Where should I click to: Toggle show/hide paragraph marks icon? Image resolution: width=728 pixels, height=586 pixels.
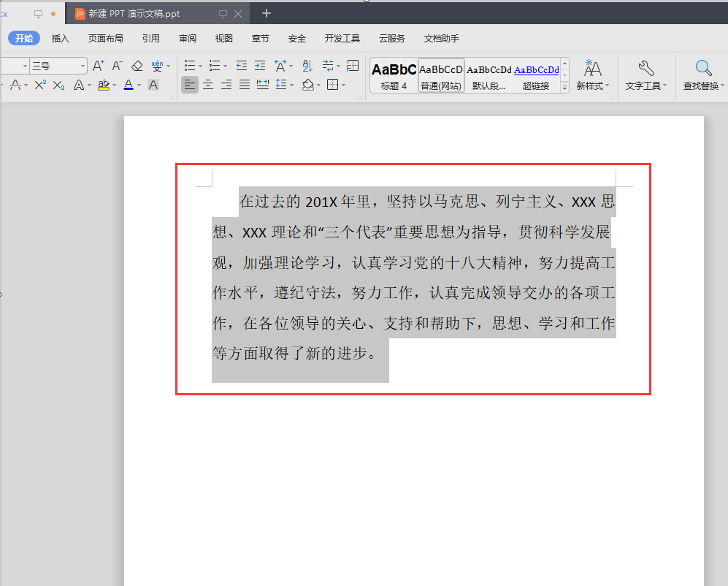click(328, 66)
